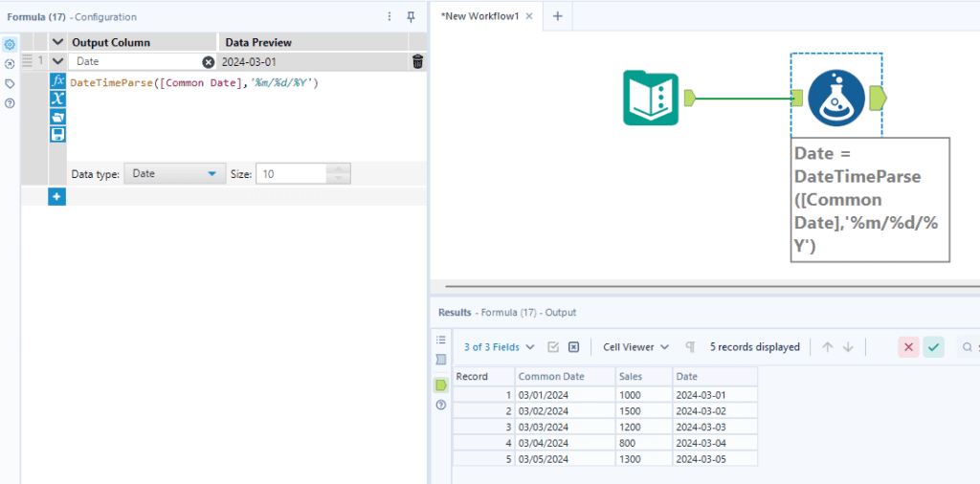Toggle the green checkmark filter in Results
This screenshot has width=980, height=484.
click(933, 347)
